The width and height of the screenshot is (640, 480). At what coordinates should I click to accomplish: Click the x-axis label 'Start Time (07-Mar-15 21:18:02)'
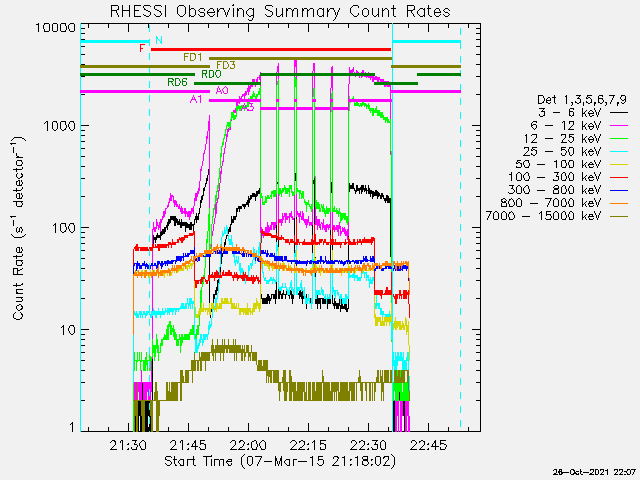280,461
